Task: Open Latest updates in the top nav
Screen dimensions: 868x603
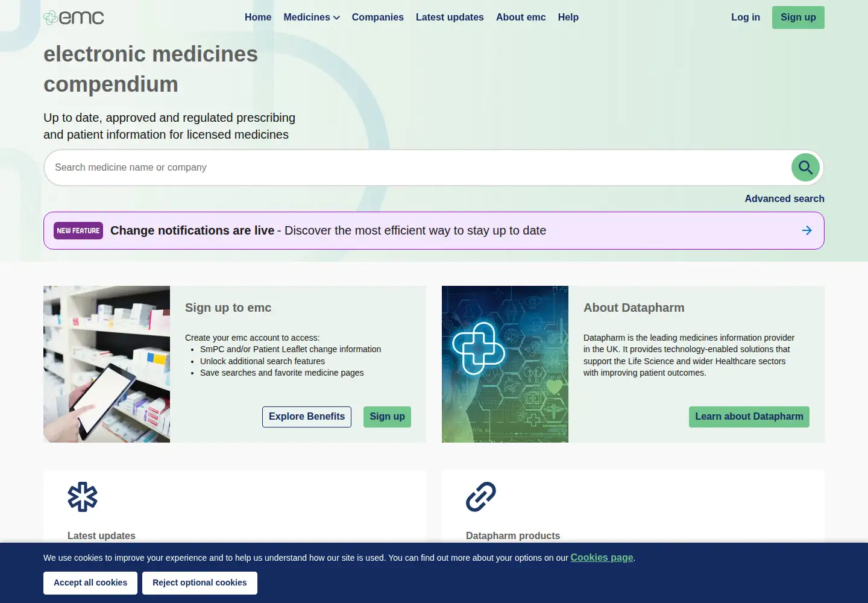Action: click(450, 17)
